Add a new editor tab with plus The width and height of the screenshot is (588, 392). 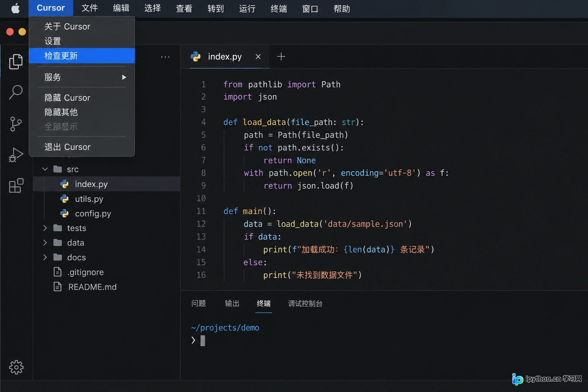(x=281, y=57)
